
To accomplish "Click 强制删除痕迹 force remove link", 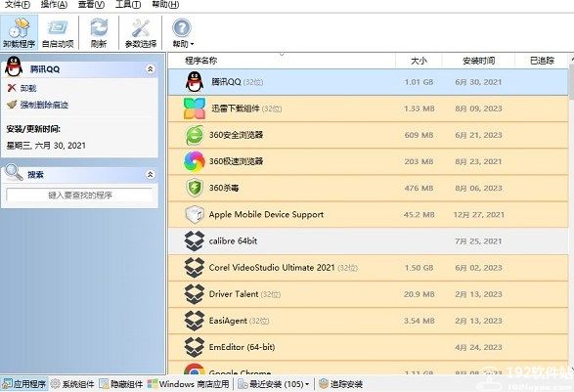I will click(x=44, y=105).
